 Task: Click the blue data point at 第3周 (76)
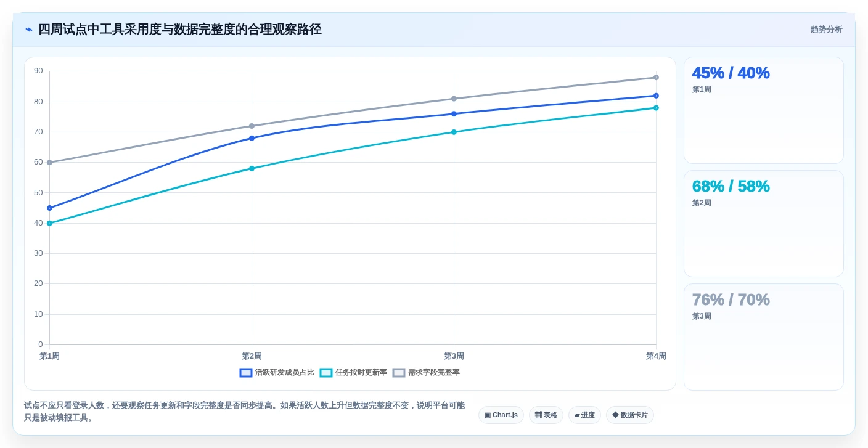pos(454,114)
